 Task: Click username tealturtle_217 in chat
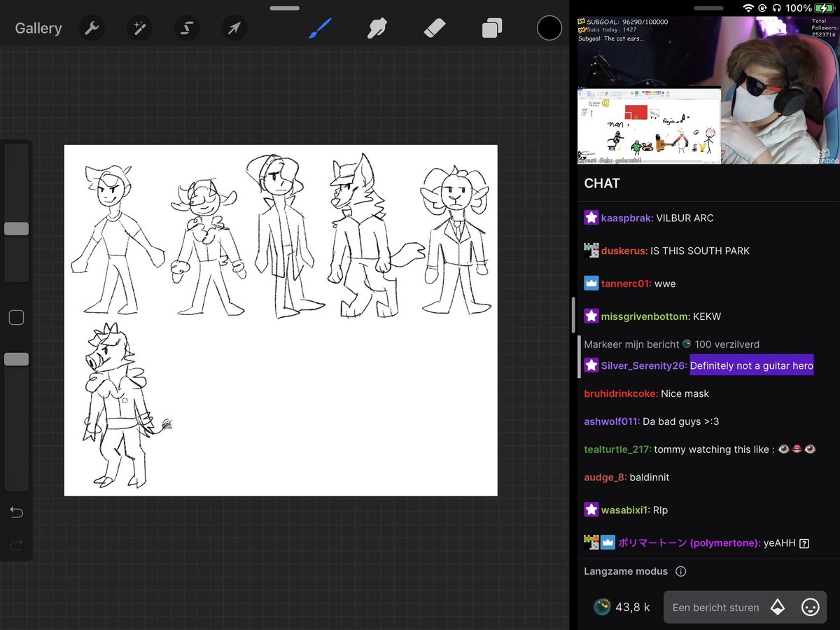pyautogui.click(x=617, y=449)
